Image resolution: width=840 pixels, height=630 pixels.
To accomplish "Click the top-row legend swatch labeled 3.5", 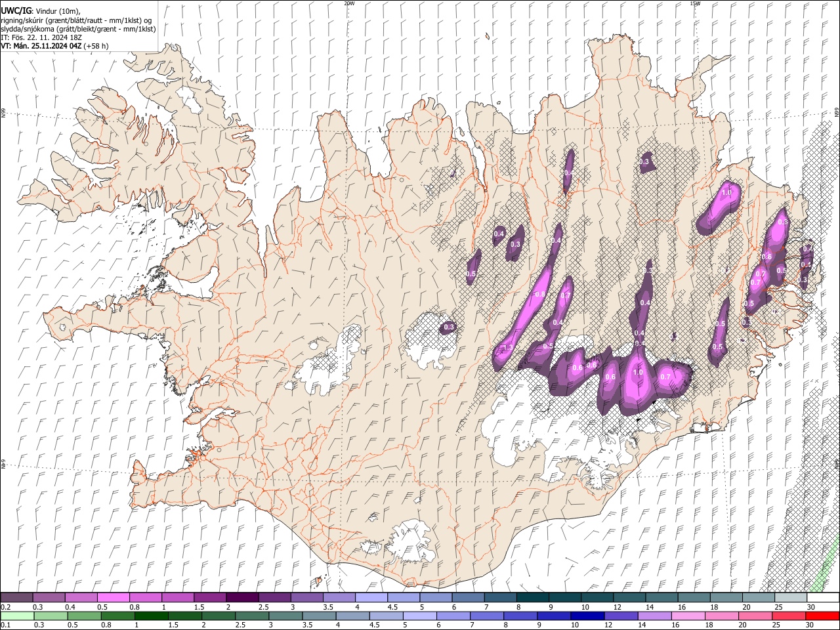I will point(339,597).
